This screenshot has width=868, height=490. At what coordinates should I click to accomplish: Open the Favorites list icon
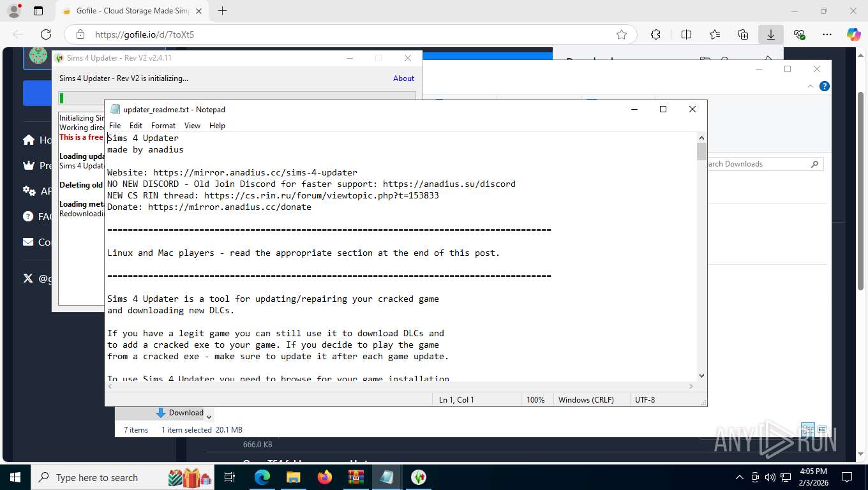pos(715,34)
